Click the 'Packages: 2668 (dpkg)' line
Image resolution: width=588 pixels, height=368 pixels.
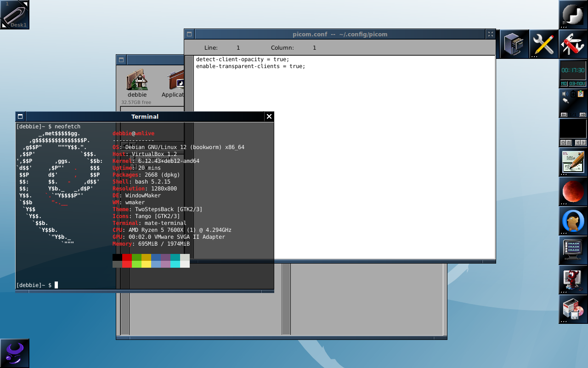(146, 175)
